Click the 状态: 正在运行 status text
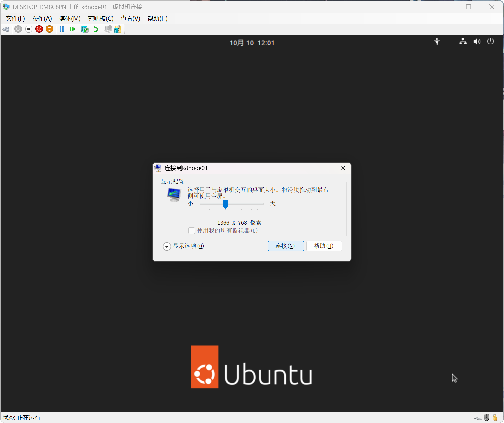The width and height of the screenshot is (504, 423). pos(22,418)
